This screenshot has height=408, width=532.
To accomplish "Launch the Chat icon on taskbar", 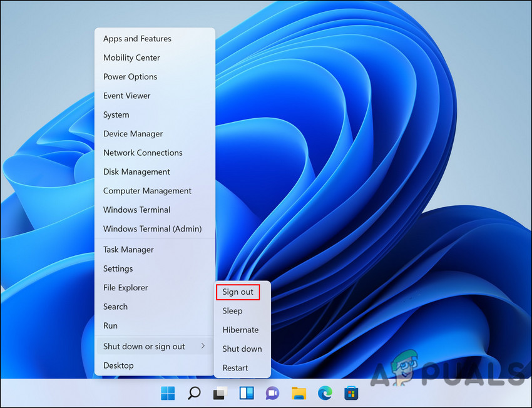I will point(273,394).
